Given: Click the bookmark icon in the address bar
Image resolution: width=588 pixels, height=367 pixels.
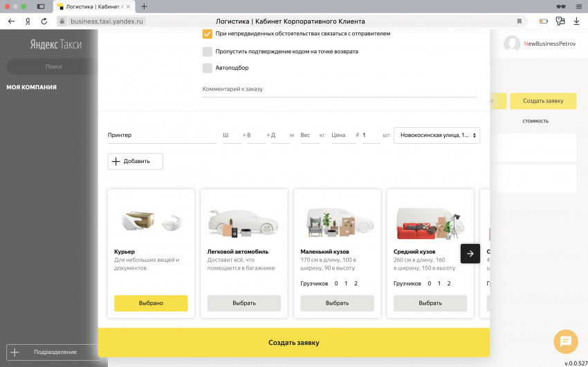Looking at the screenshot, I should [x=520, y=21].
